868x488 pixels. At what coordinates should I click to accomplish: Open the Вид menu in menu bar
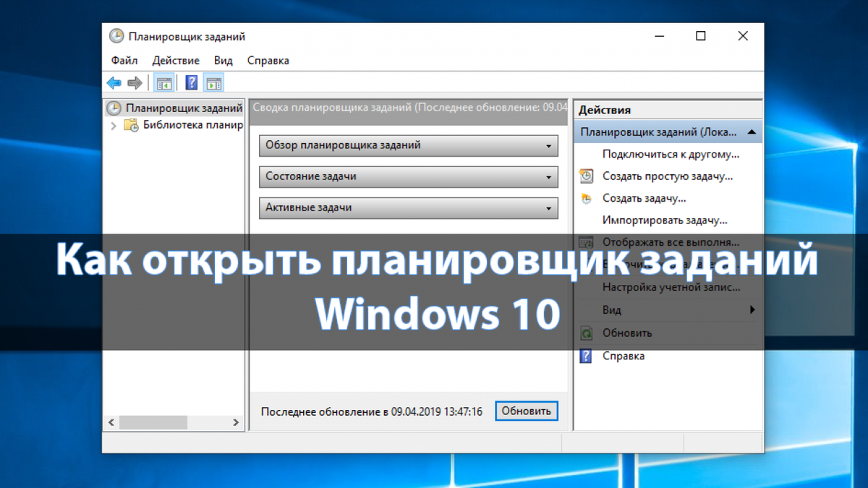(223, 61)
